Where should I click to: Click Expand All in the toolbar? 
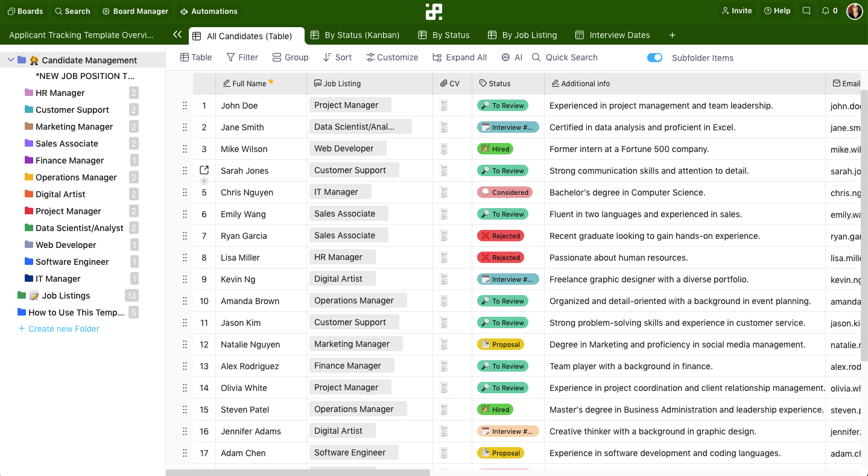pos(460,57)
